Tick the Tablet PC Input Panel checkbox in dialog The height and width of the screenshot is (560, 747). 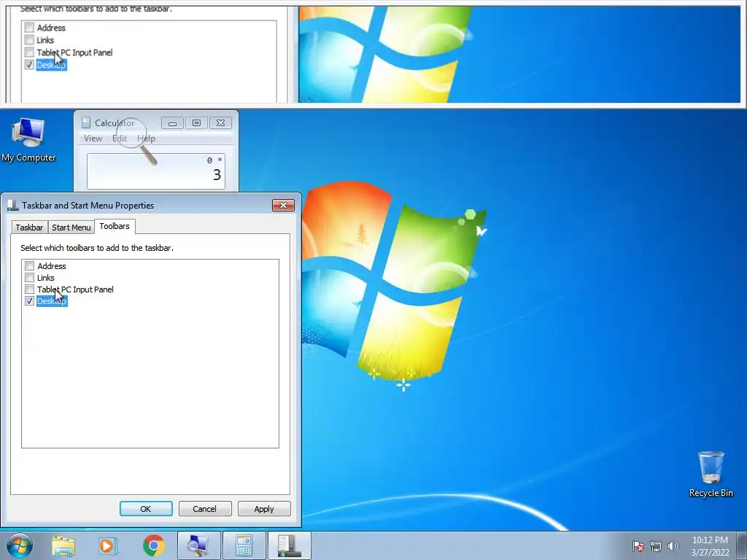pyautogui.click(x=29, y=289)
